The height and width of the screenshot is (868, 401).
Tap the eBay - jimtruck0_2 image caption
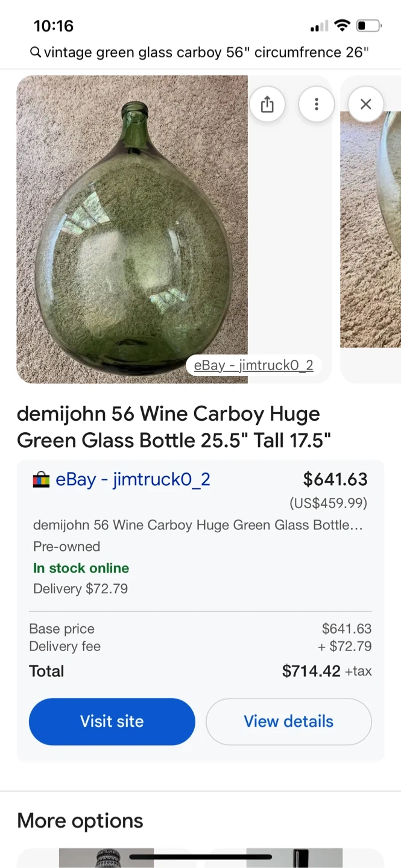pos(253,365)
